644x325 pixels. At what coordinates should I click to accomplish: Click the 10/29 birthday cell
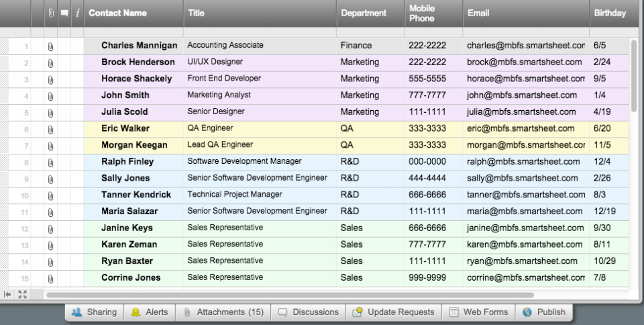coord(609,261)
